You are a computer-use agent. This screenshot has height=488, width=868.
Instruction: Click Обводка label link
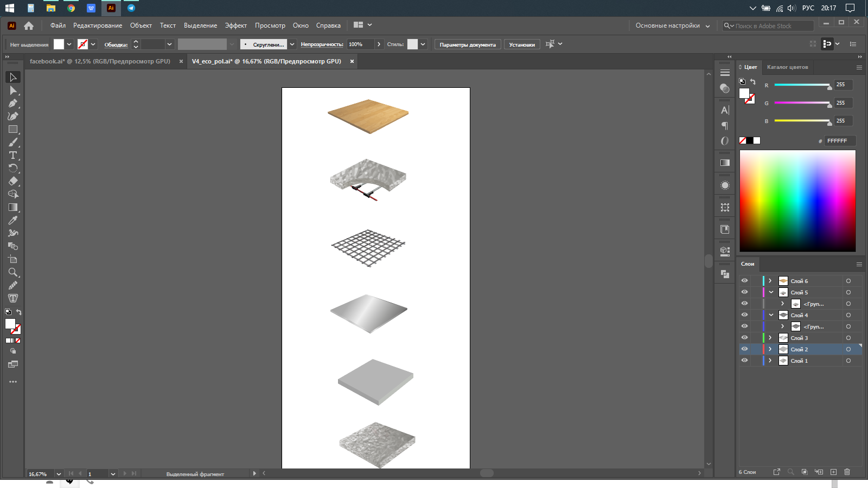pyautogui.click(x=116, y=44)
